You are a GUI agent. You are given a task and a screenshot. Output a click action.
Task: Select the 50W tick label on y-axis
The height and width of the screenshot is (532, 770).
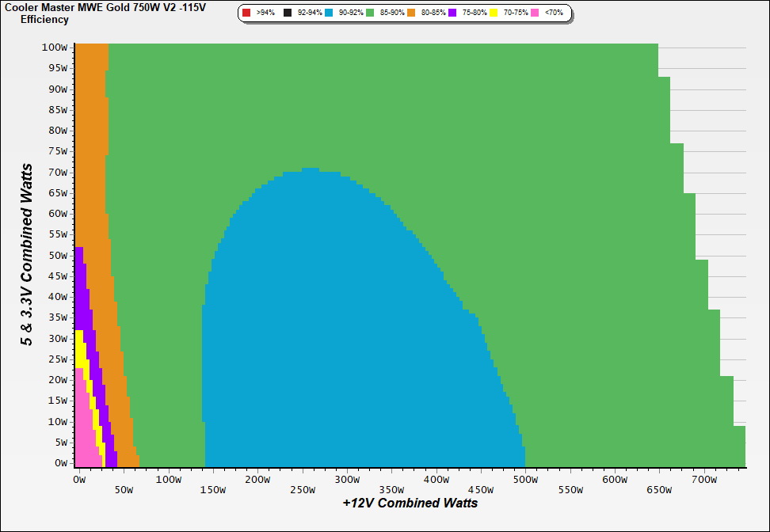tap(57, 255)
